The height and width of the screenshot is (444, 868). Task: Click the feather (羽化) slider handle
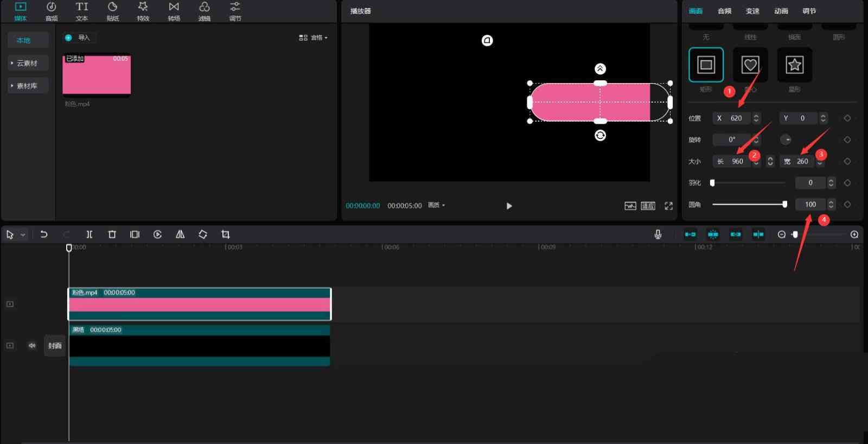(x=712, y=183)
